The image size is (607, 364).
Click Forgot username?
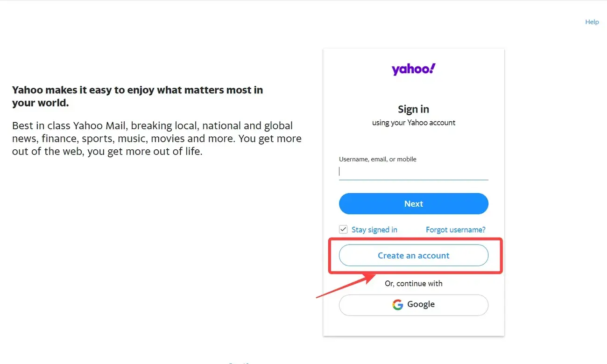point(455,229)
